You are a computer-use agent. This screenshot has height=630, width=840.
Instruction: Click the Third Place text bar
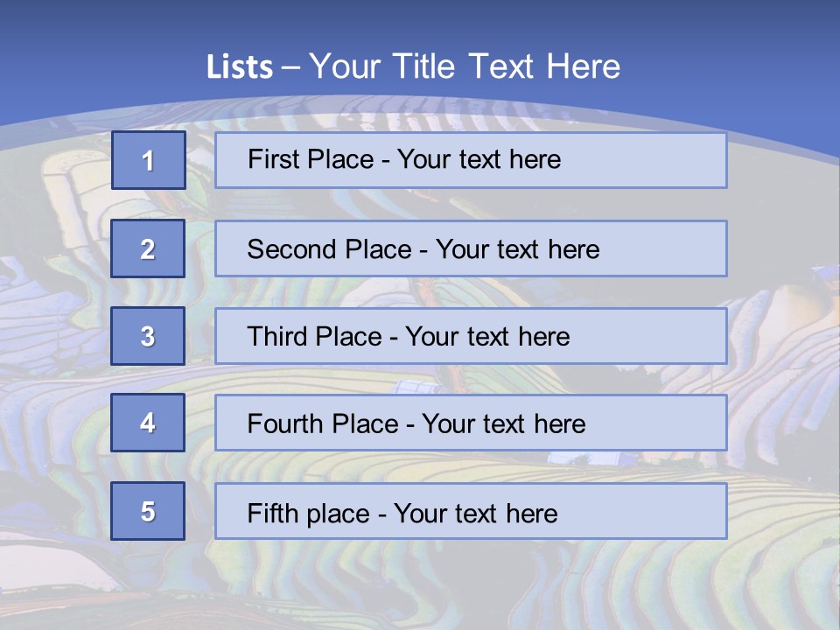click(471, 336)
